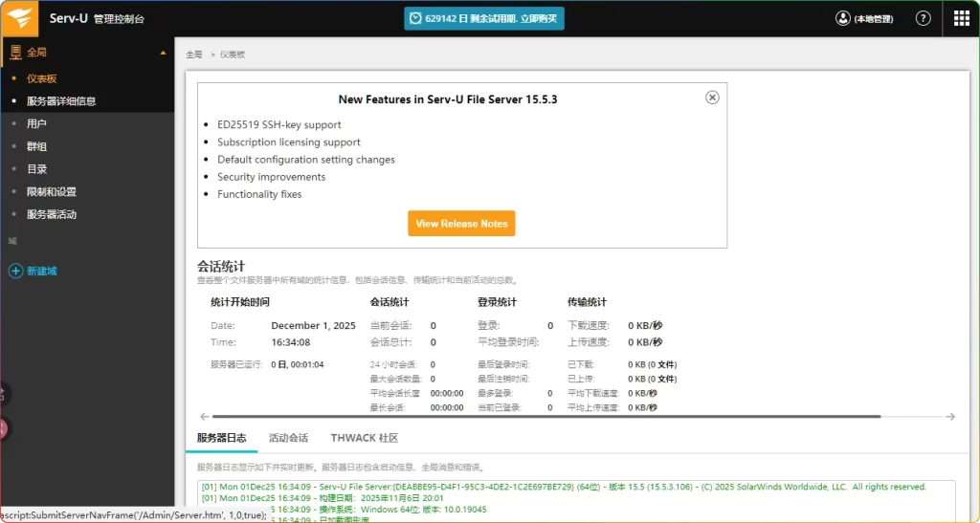Image resolution: width=980 pixels, height=523 pixels.
Task: Click the 0 日, 00:01:04 uptime value
Action: [298, 364]
